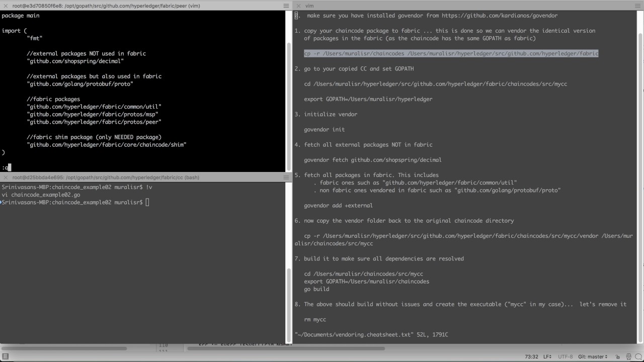Click the 'export GOPATH=/Users/muralisr/hyperledger' line
This screenshot has width=644, height=362.
tap(368, 99)
